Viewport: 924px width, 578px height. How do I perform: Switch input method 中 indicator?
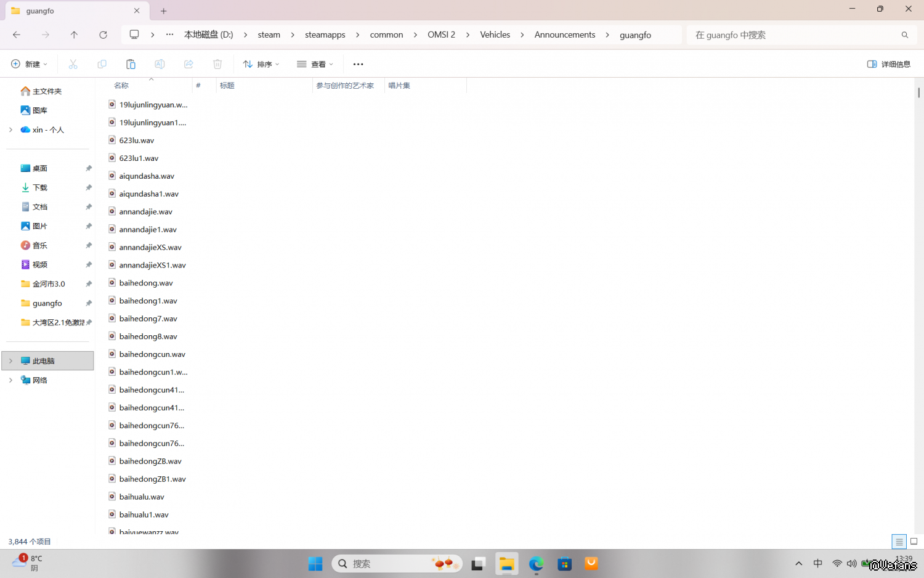tap(818, 563)
